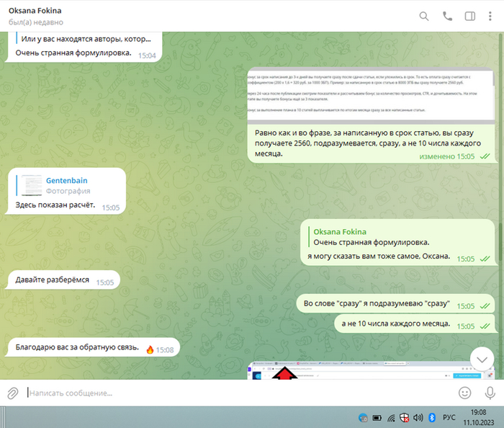Open security shield tray icon
Image resolution: width=504 pixels, height=428 pixels.
coord(404,418)
